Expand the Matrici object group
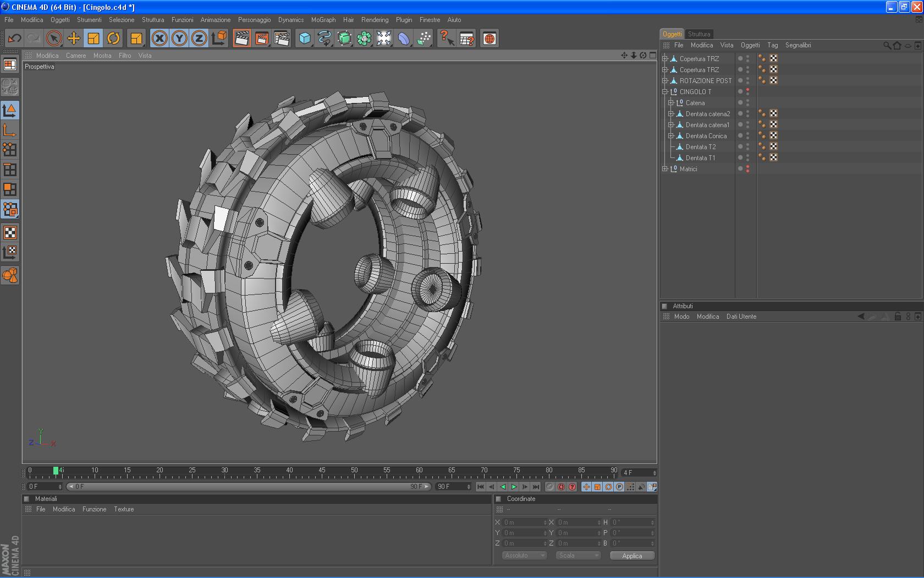The image size is (924, 578). [x=665, y=169]
